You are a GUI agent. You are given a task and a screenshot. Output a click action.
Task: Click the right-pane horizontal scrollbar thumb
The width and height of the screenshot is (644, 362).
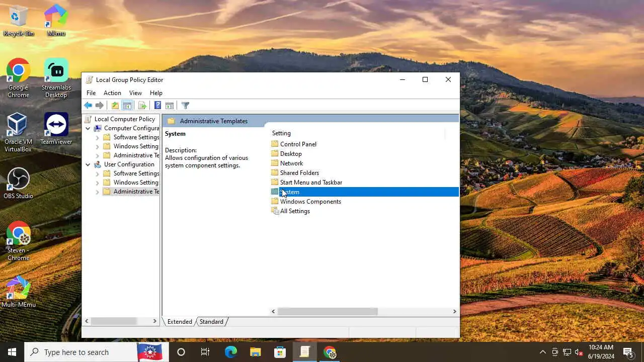[x=328, y=312]
